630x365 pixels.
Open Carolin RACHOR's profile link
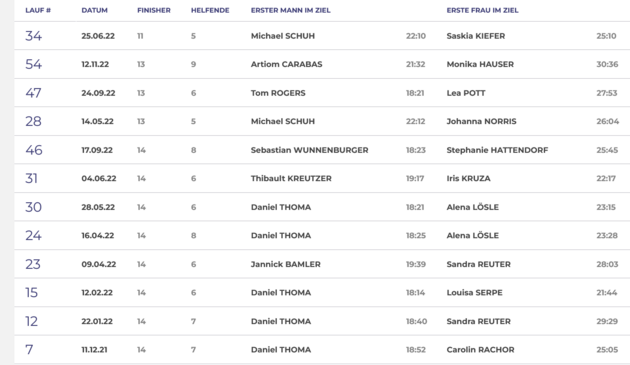tap(480, 350)
